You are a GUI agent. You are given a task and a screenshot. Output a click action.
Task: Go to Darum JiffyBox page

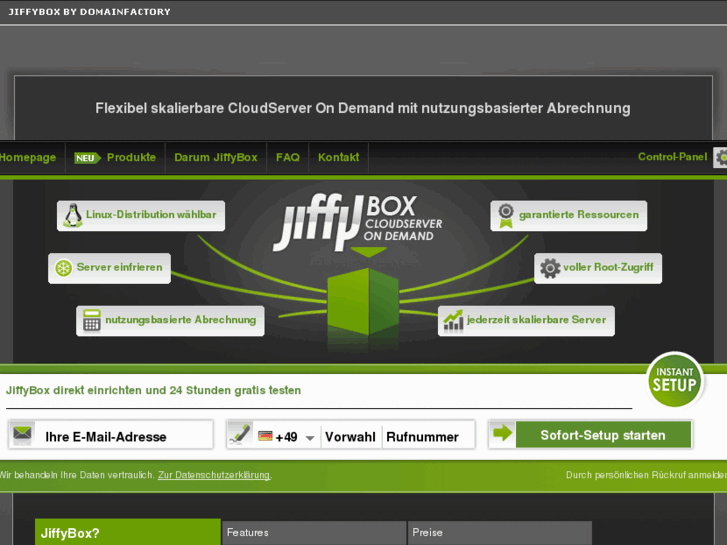216,157
